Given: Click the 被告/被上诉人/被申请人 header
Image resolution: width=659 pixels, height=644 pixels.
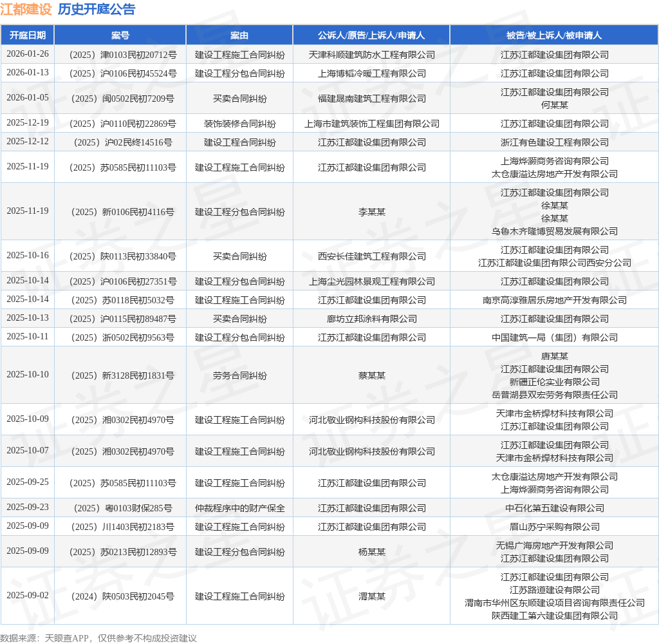Looking at the screenshot, I should [554, 35].
